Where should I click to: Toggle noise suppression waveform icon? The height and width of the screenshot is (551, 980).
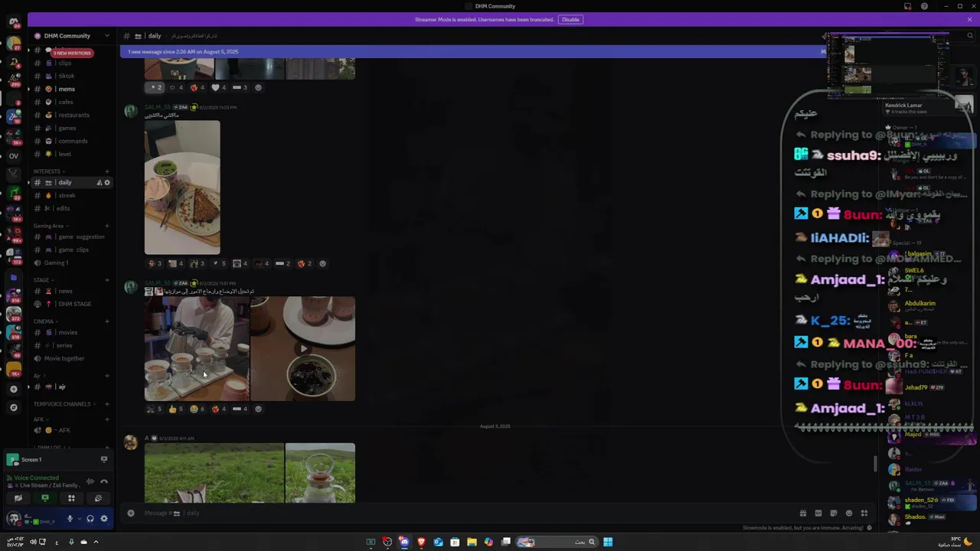[x=90, y=481]
